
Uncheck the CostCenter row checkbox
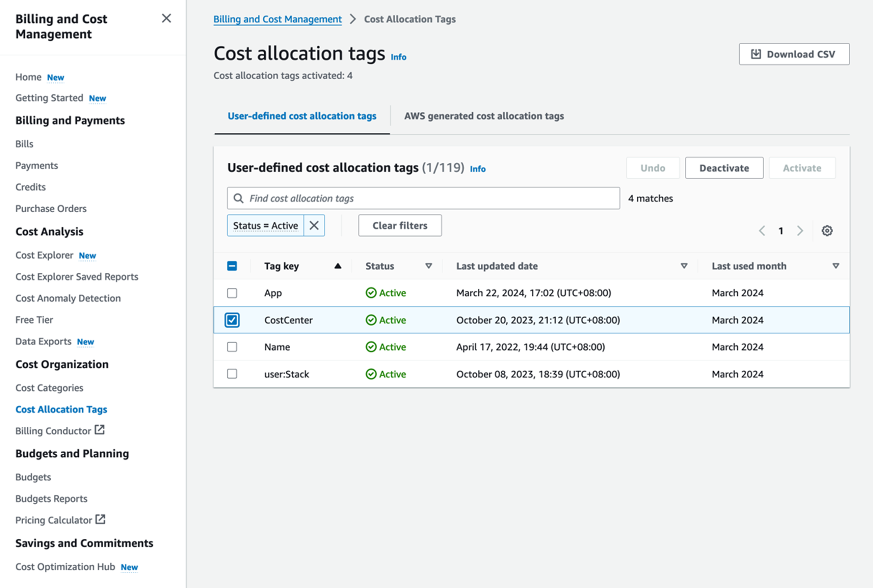tap(232, 320)
